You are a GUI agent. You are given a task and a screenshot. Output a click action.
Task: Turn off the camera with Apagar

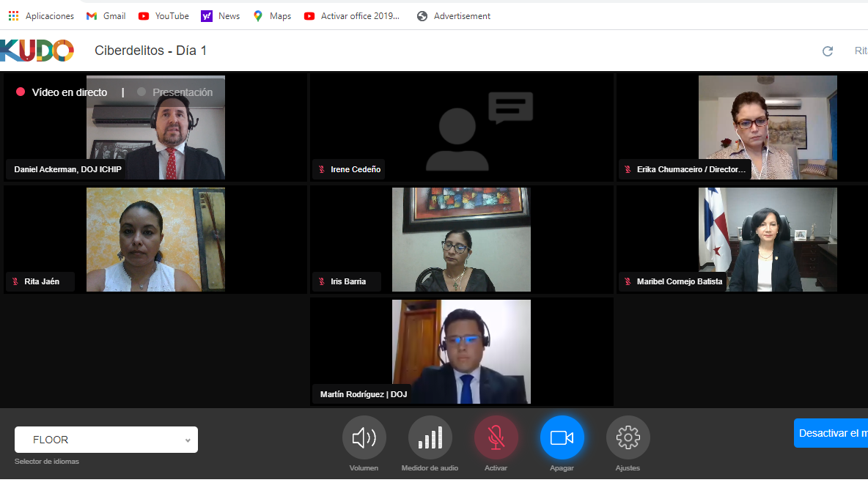[x=562, y=437]
